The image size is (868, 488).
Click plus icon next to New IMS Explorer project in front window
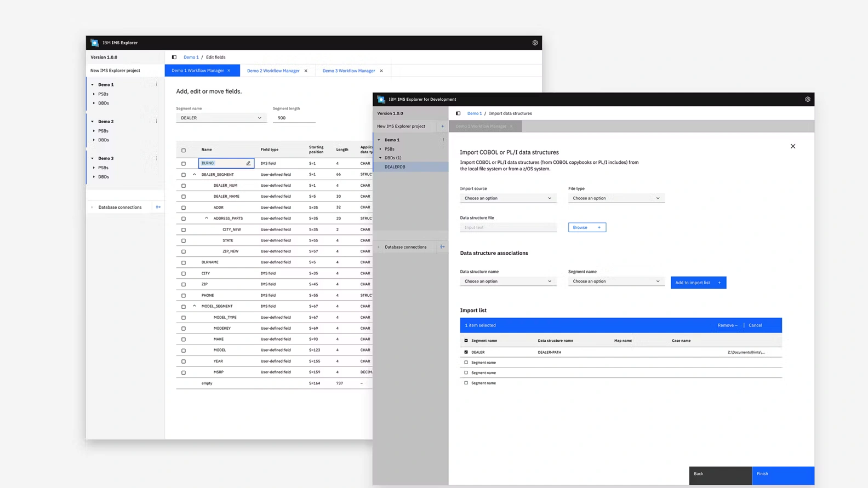(443, 126)
